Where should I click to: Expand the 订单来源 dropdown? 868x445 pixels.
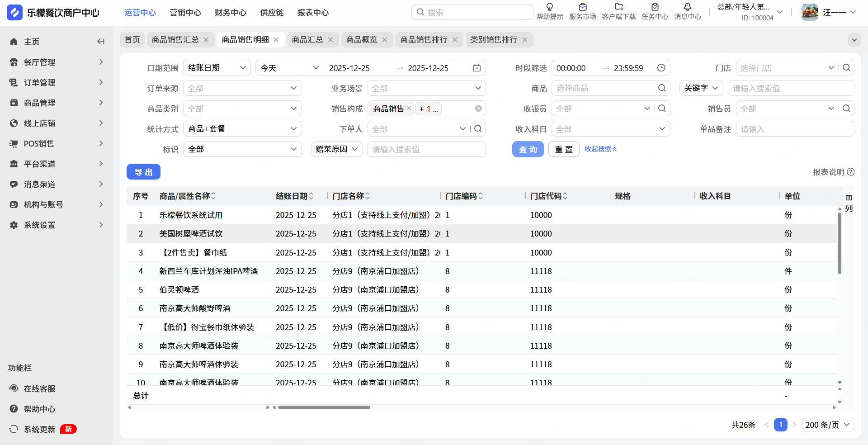click(242, 88)
